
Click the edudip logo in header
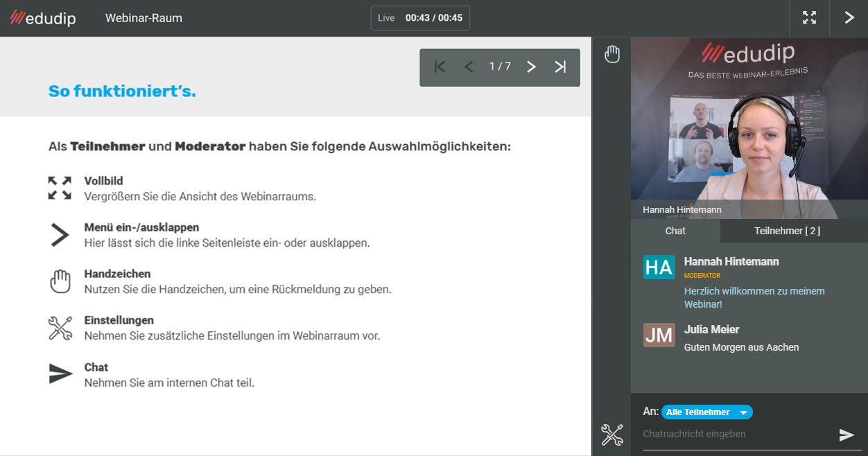coord(43,18)
